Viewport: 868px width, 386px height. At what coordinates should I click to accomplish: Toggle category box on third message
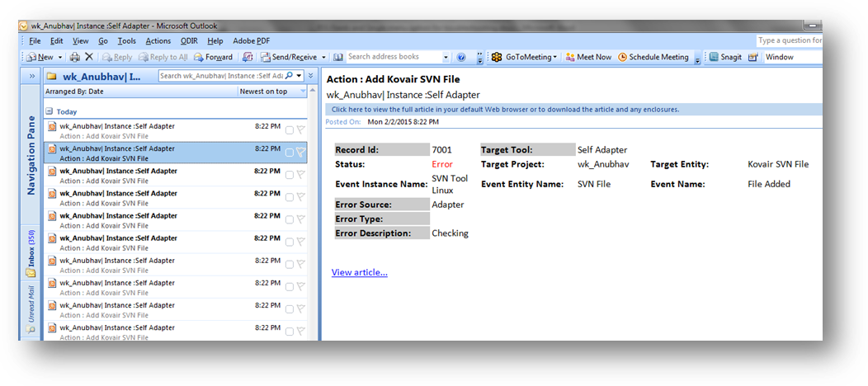coord(290,174)
